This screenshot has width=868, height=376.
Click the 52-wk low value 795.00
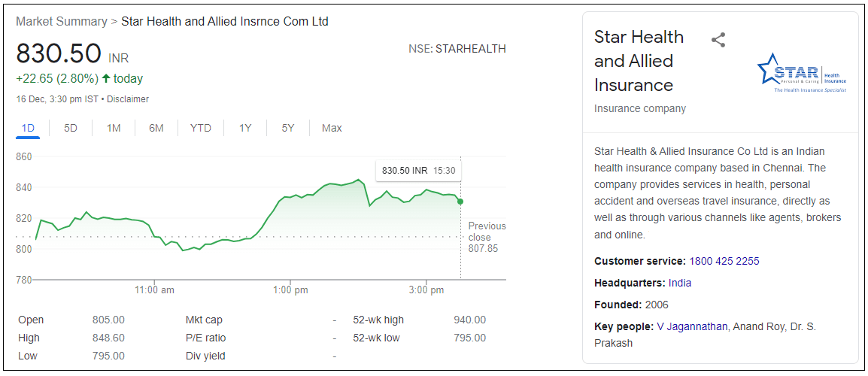point(469,338)
